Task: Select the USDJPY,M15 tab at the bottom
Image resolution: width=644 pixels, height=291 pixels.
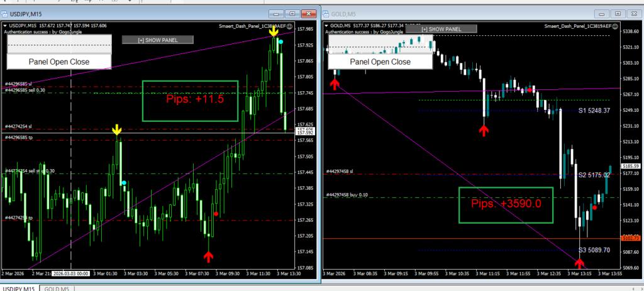Action: (x=18, y=288)
